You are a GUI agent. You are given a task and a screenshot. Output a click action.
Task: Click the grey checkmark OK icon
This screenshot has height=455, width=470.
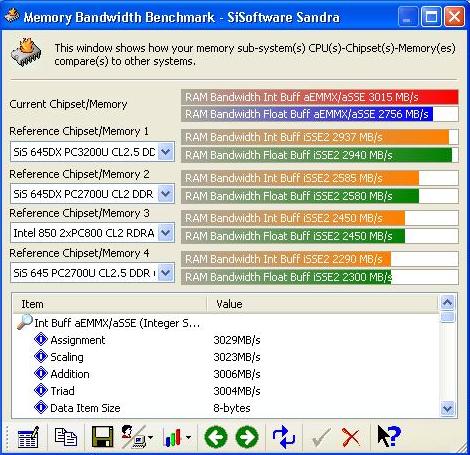[x=321, y=437]
